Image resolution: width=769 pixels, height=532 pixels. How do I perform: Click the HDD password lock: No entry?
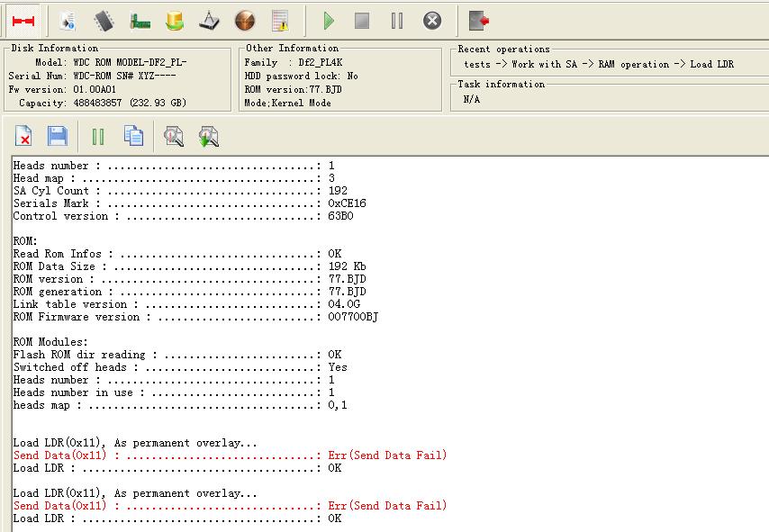(301, 76)
